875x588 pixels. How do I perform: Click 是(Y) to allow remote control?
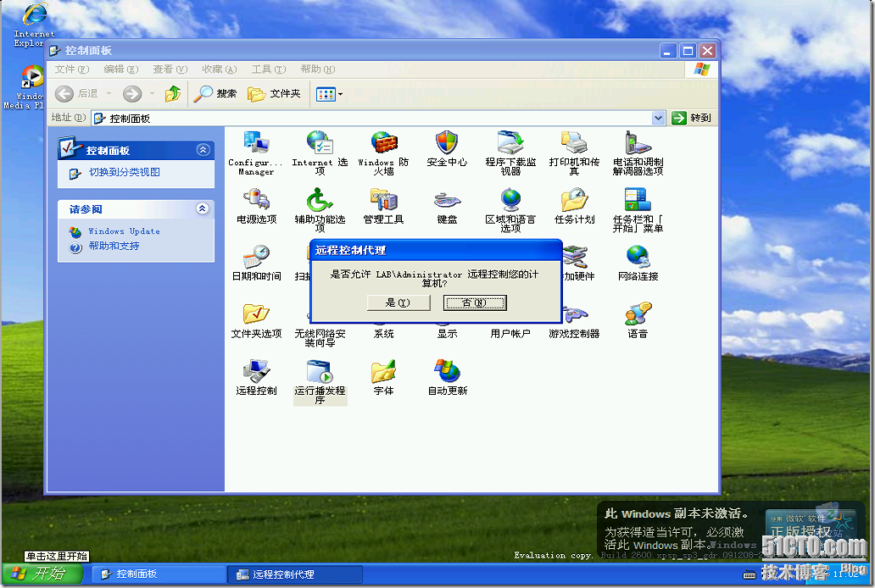point(398,302)
